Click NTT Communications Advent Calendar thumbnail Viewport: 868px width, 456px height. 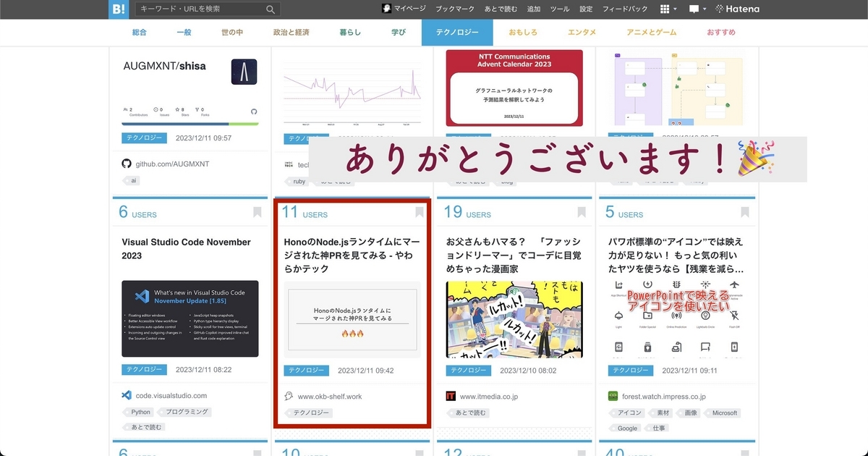[x=514, y=88]
